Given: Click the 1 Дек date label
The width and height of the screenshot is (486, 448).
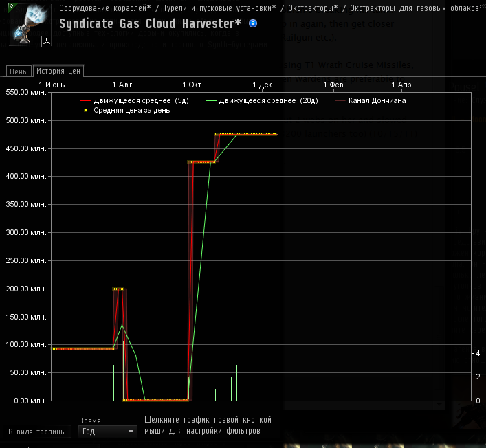Looking at the screenshot, I should click(x=262, y=85).
